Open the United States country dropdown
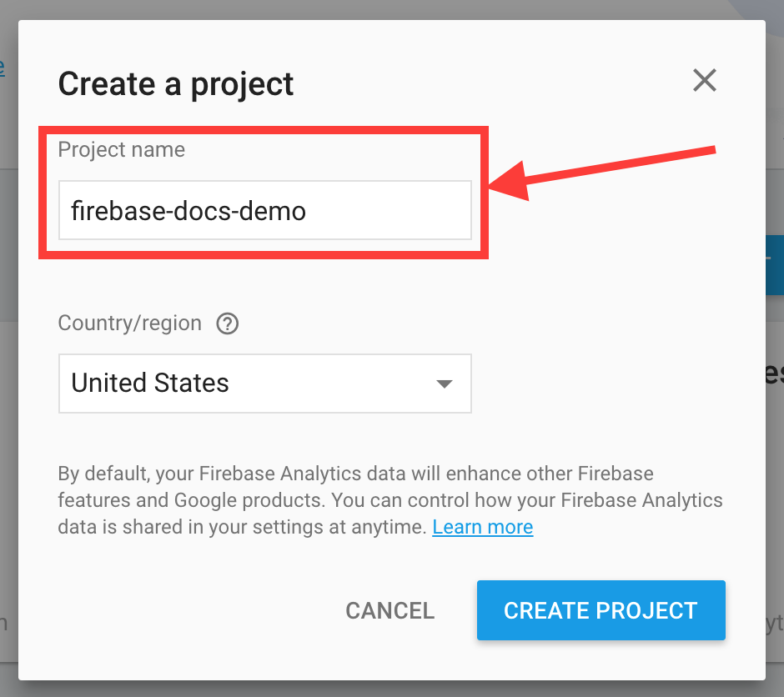 (x=264, y=384)
